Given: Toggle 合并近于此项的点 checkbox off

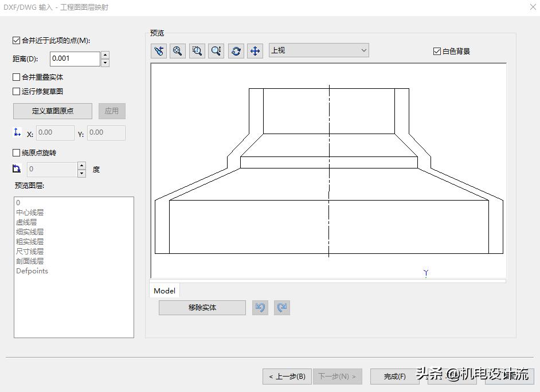Looking at the screenshot, I should click(15, 40).
